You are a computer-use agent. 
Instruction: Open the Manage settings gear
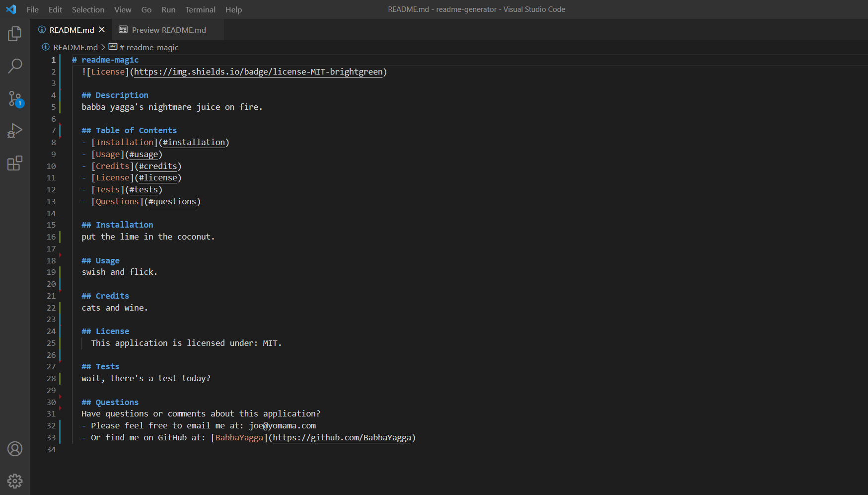click(15, 481)
